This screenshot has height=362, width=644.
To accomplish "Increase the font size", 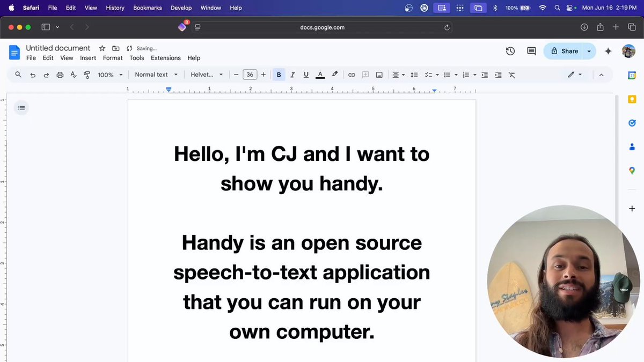I will 263,75.
